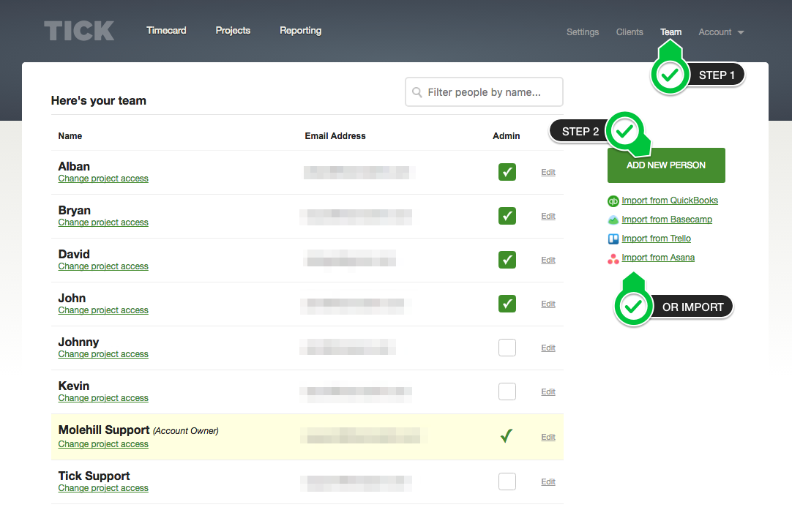Screen dimensions: 792x532
Task: Click the filter people by name field
Action: point(483,91)
